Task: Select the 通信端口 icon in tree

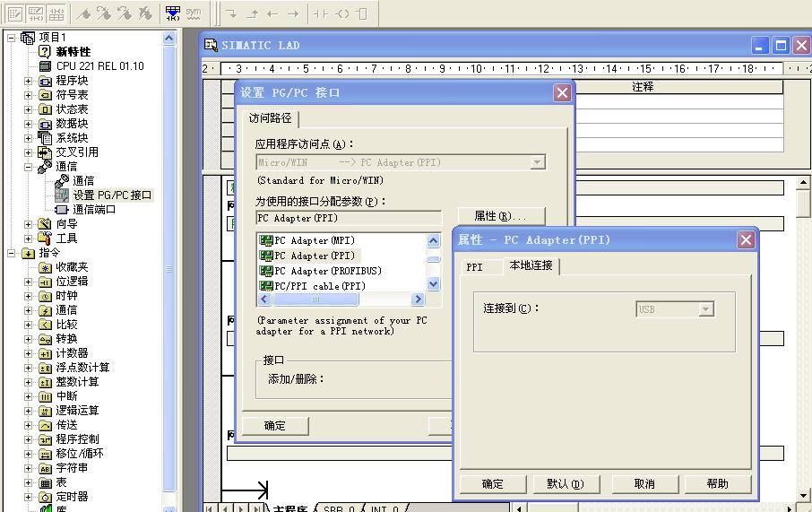Action: pos(61,210)
